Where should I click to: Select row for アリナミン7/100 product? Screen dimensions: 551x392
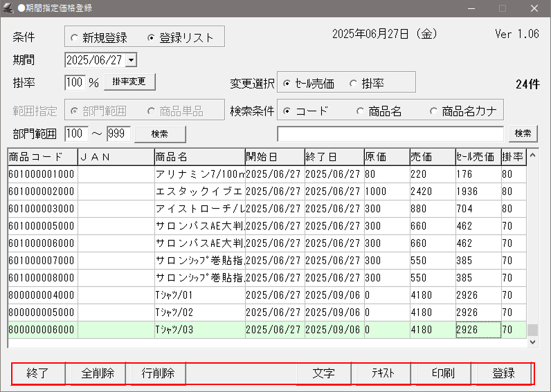tap(199, 174)
